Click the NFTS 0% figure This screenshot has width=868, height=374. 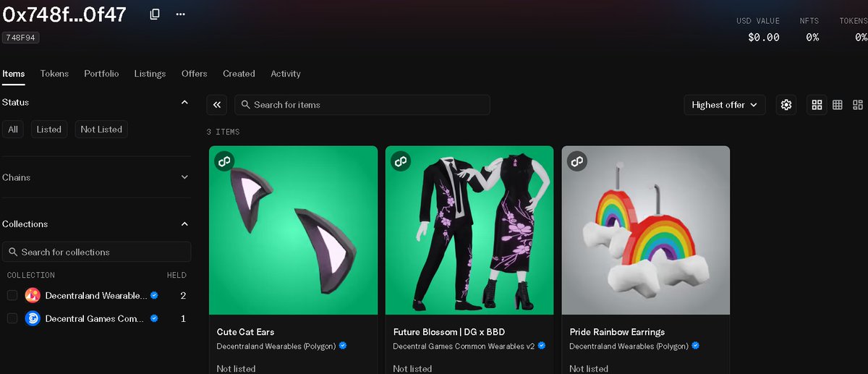pos(812,37)
